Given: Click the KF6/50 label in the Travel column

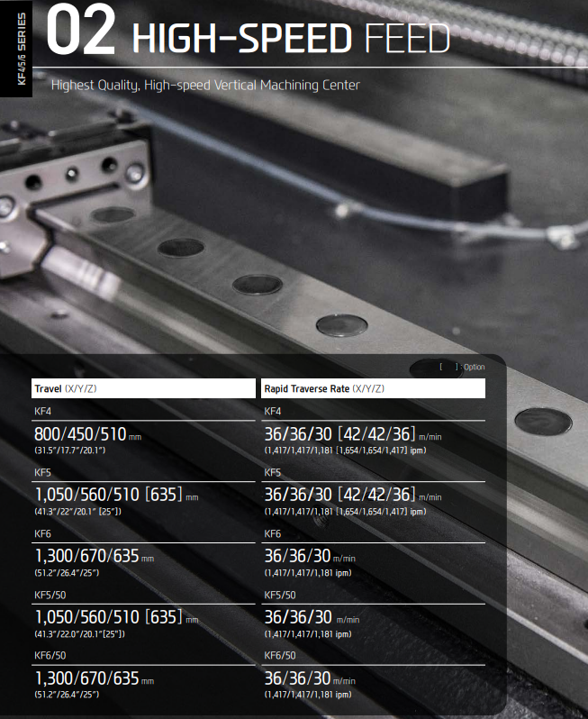Looking at the screenshot, I should (x=51, y=655).
